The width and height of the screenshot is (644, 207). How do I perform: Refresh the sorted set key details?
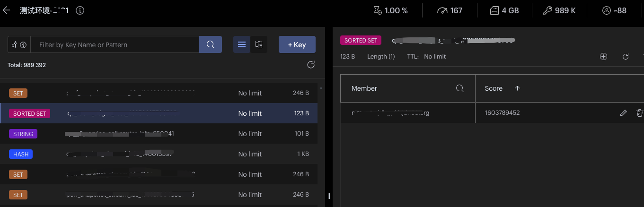pyautogui.click(x=626, y=57)
